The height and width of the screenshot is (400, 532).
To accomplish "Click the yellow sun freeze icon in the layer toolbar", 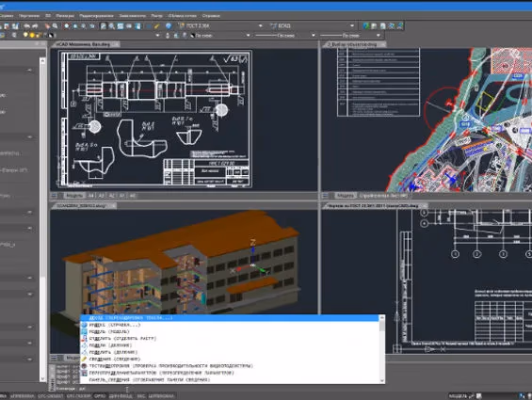I will [32, 35].
